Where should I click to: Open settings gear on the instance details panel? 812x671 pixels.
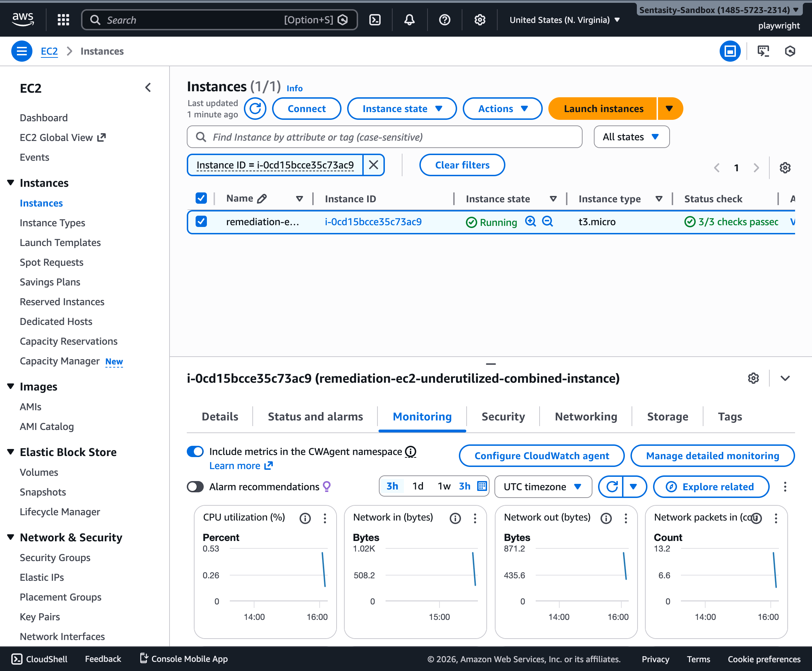point(753,378)
